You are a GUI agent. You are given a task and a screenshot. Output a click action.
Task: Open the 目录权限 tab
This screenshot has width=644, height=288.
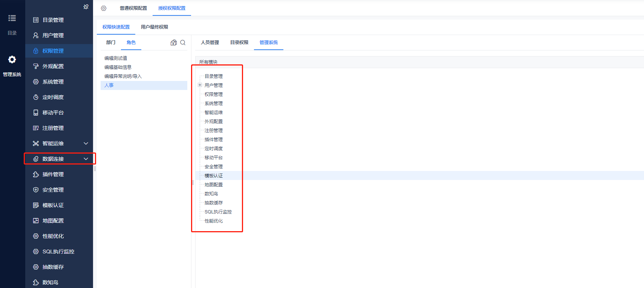239,43
